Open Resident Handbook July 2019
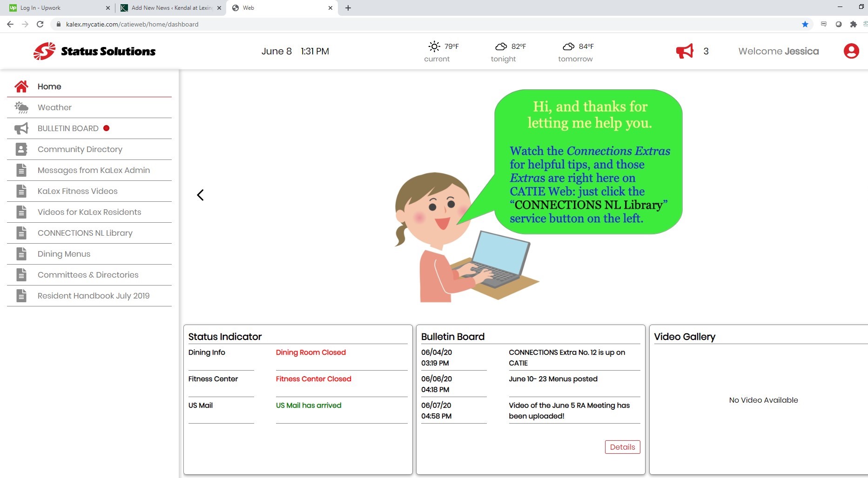The height and width of the screenshot is (478, 868). (x=89, y=296)
